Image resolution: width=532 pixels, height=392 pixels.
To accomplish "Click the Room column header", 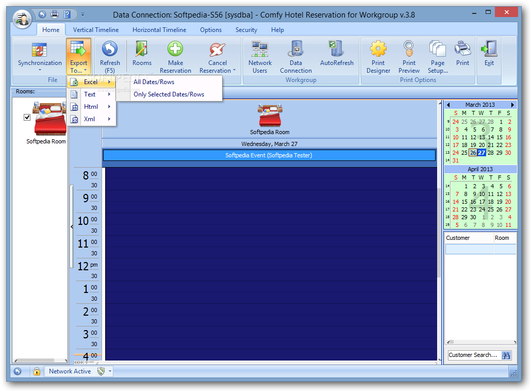I will (505, 238).
